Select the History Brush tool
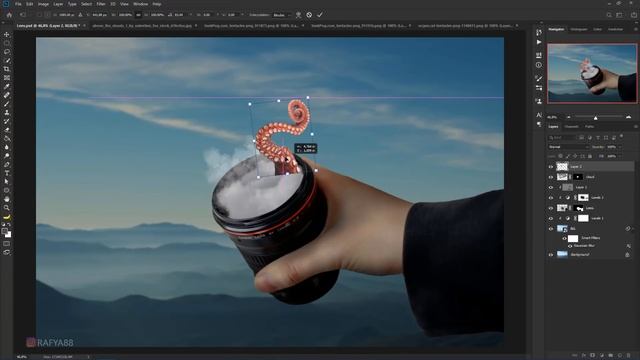The image size is (640, 360). pyautogui.click(x=7, y=121)
